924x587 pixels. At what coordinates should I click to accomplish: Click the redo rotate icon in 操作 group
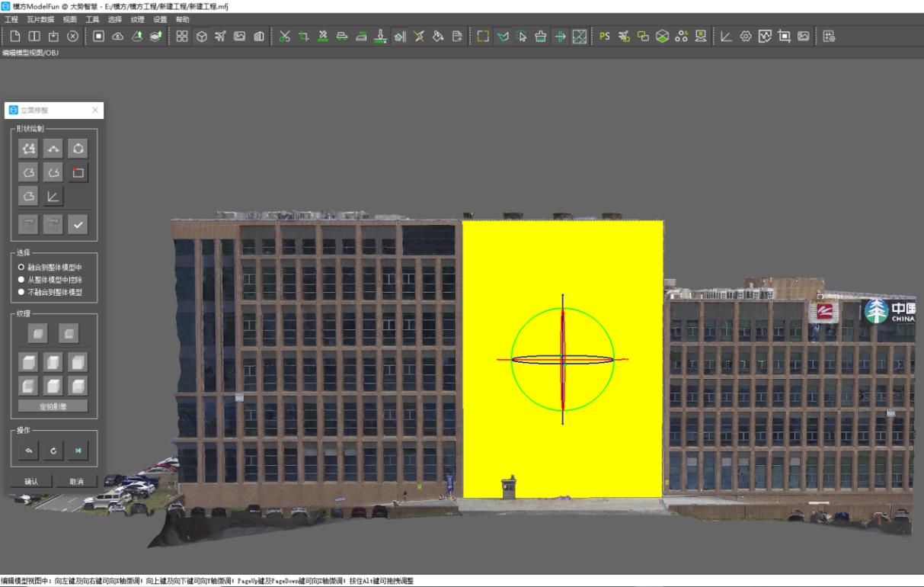tap(53, 451)
